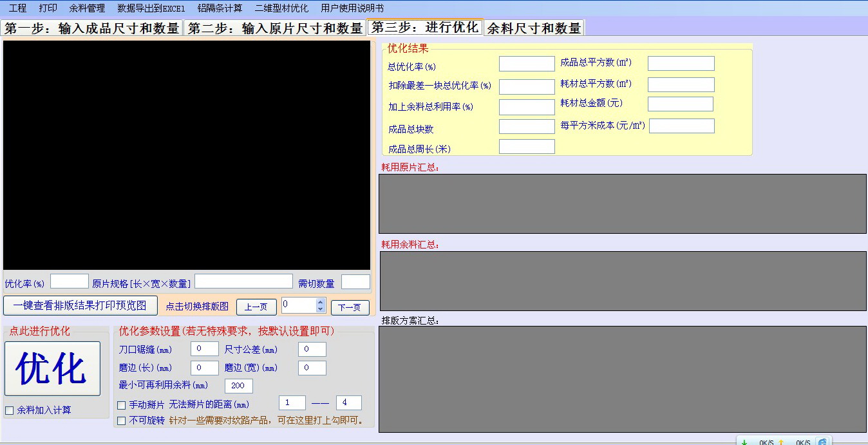This screenshot has height=445, width=868.
Task: Enable the 手动掰片 checkbox
Action: (122, 405)
